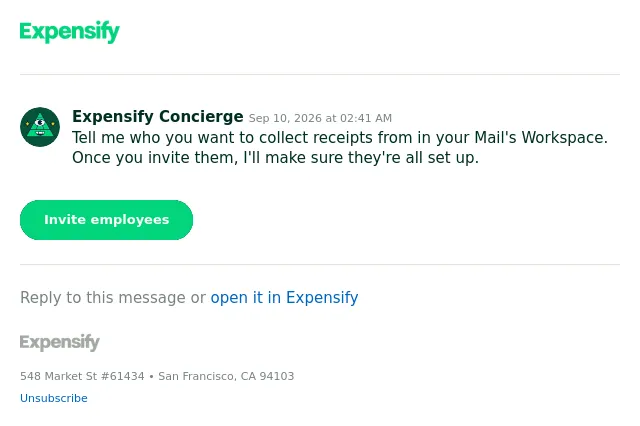Click the gray Expensify footer logo

click(60, 342)
